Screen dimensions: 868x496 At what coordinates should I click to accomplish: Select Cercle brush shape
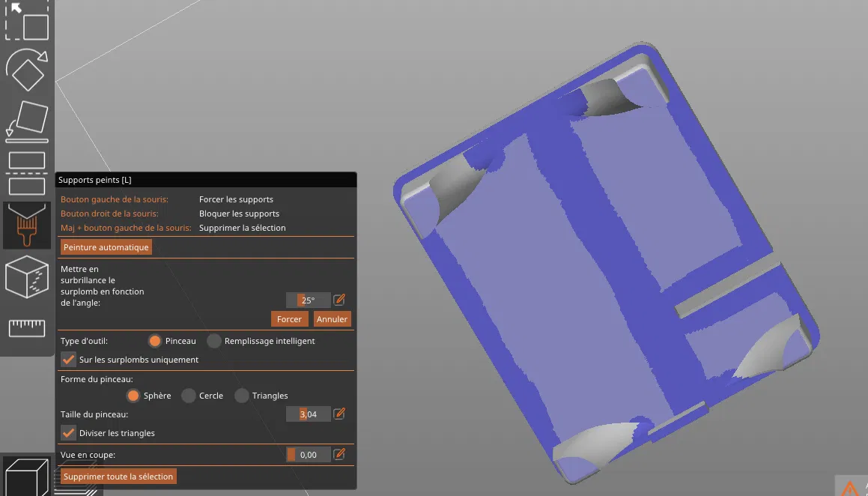click(188, 396)
